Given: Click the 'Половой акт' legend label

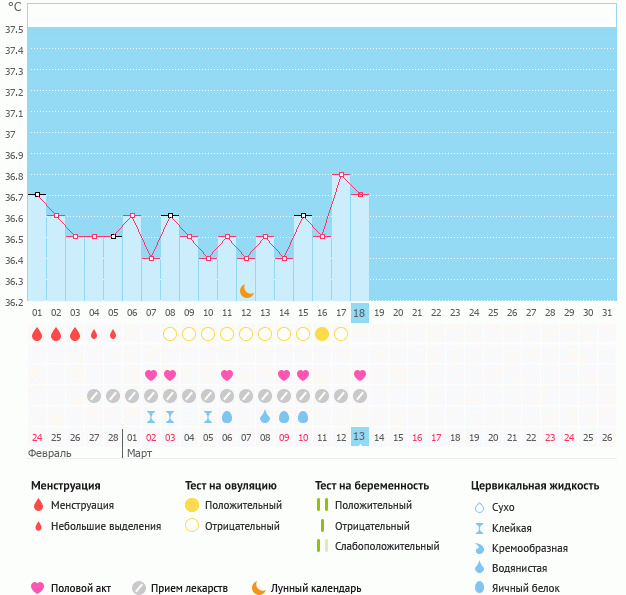Looking at the screenshot, I should (84, 588).
